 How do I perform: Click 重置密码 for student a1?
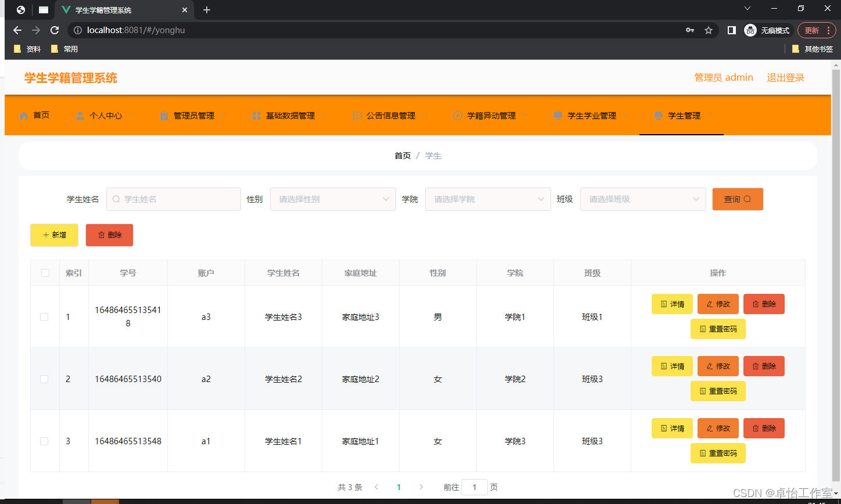(x=718, y=453)
